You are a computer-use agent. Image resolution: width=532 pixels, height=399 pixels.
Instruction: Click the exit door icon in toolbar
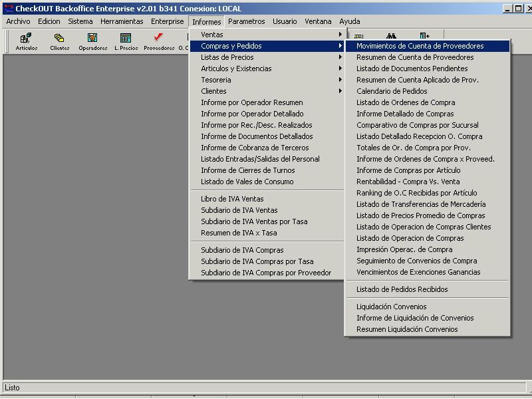[x=424, y=36]
